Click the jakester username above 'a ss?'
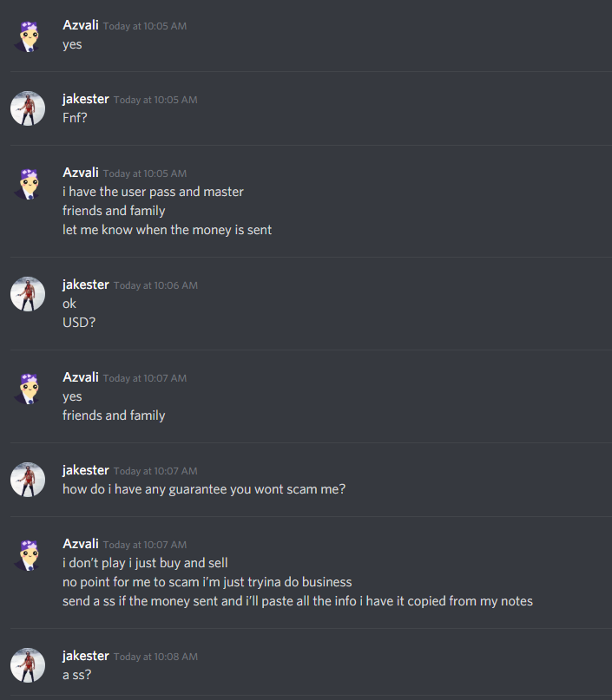This screenshot has height=700, width=612. coord(86,656)
